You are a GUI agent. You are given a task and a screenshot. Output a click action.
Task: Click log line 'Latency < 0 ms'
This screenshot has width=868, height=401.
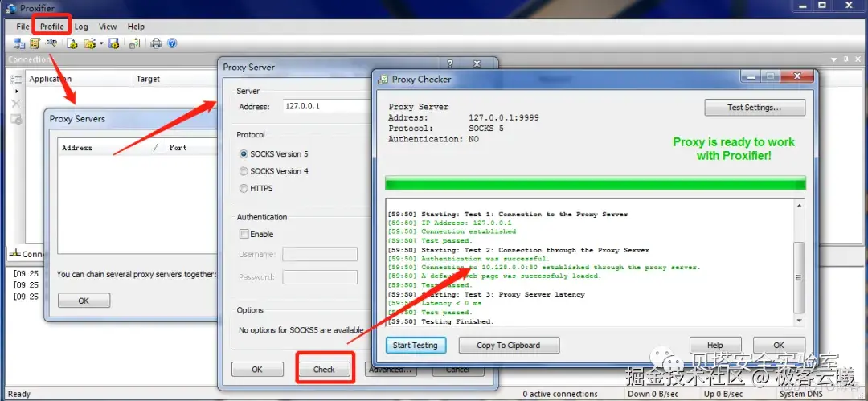pos(451,303)
